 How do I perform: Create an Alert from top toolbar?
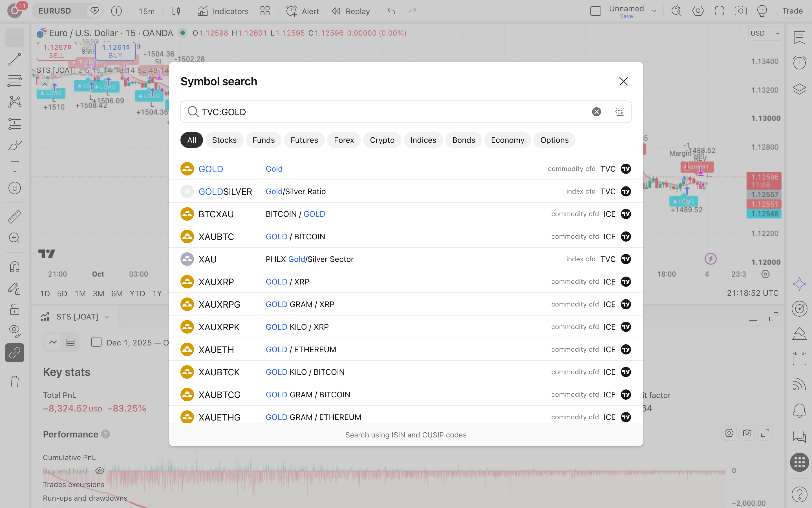pyautogui.click(x=302, y=11)
